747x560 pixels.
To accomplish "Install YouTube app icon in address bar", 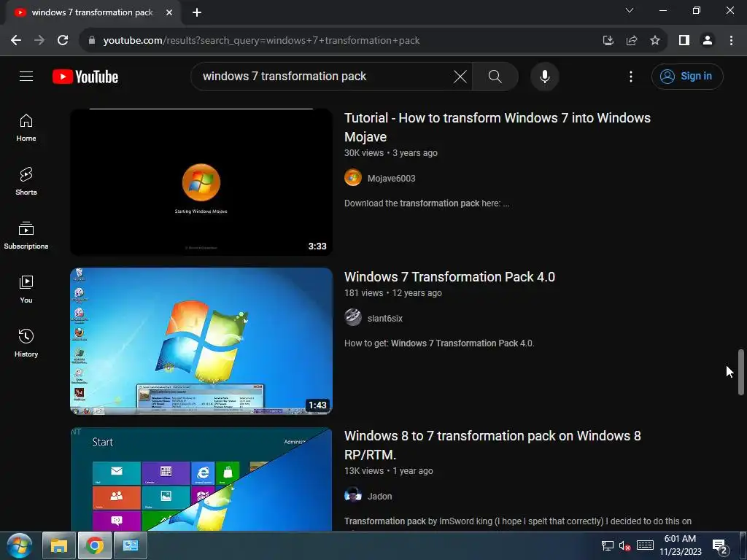I will [608, 41].
